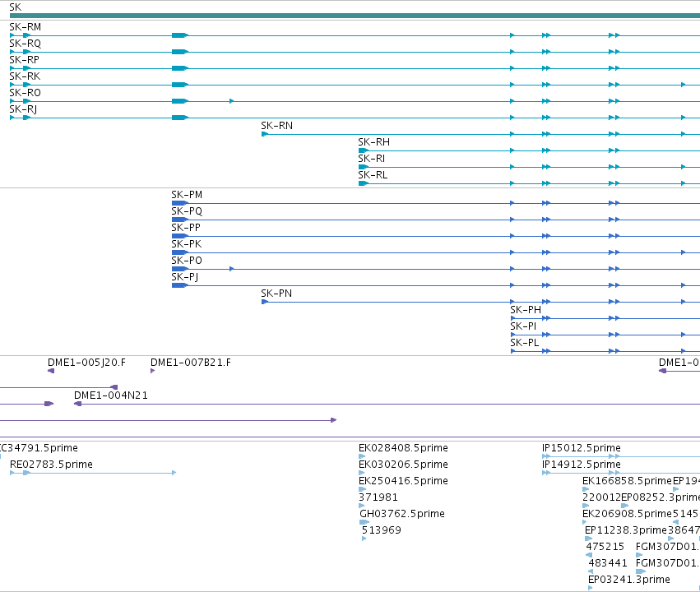Click the SK-RO transcript label
This screenshot has height=592, width=700.
click(25, 93)
